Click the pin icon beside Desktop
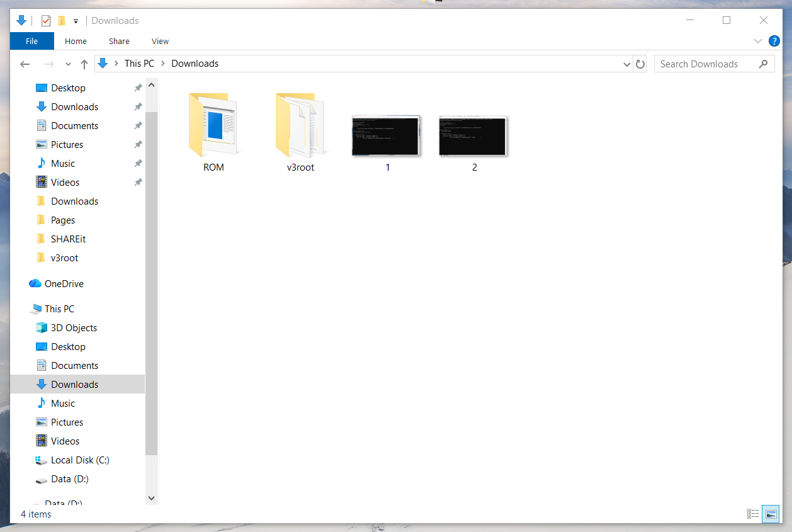792x532 pixels. pos(138,88)
